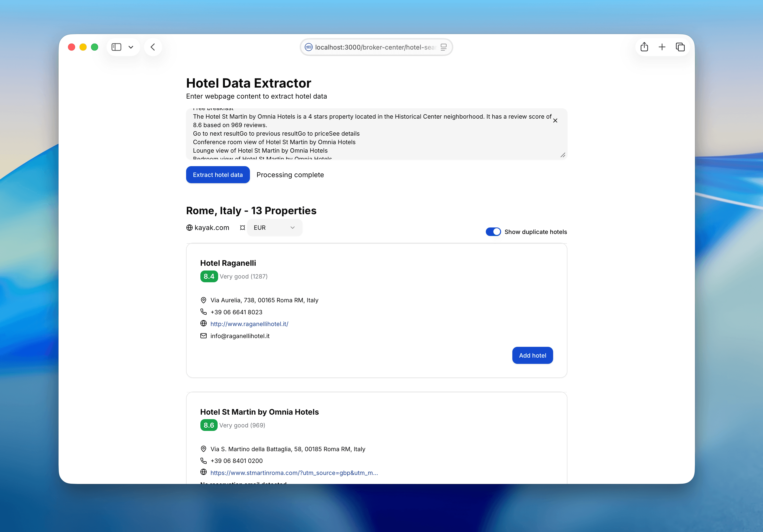This screenshot has height=532, width=763.
Task: Add Hotel Raganelli with Add hotel button
Action: (532, 355)
